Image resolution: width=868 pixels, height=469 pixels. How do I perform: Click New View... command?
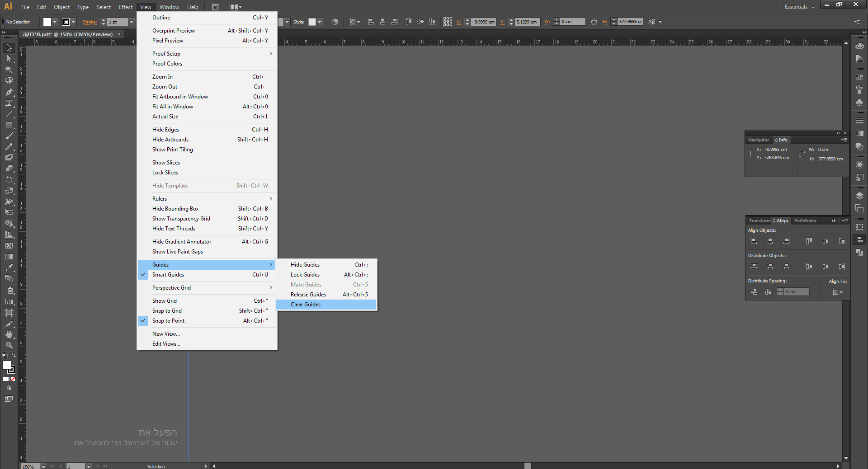207,334
